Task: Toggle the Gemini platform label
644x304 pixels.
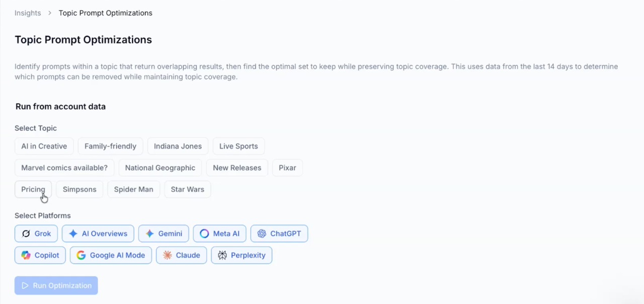Action: (x=170, y=234)
